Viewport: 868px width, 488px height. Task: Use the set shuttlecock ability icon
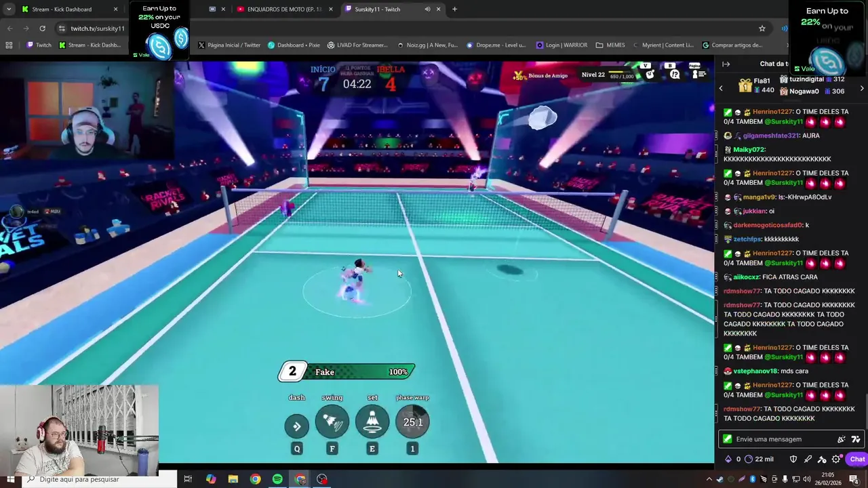(372, 422)
